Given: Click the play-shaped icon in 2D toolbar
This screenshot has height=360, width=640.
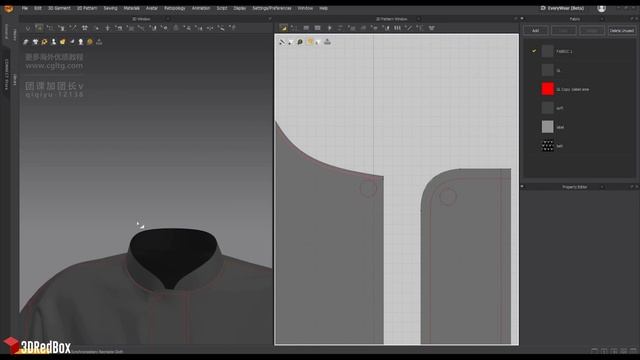Looking at the screenshot, I should click(x=329, y=28).
